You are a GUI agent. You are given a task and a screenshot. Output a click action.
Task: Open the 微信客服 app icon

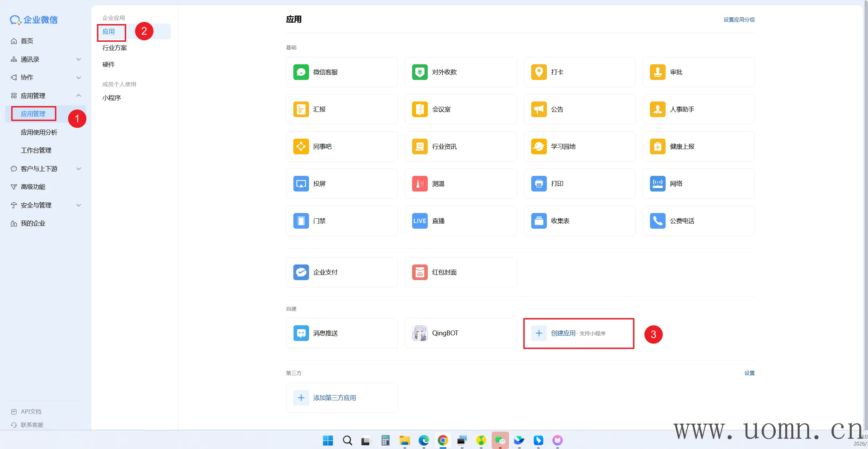[301, 72]
